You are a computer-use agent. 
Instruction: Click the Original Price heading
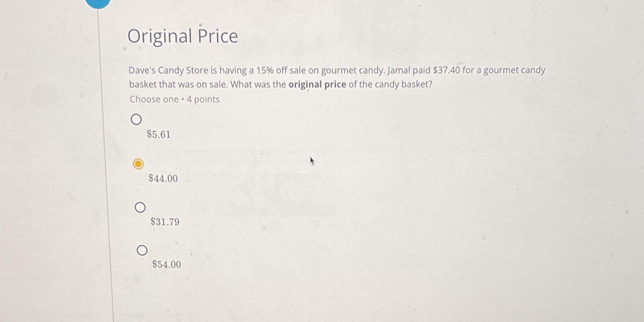183,36
